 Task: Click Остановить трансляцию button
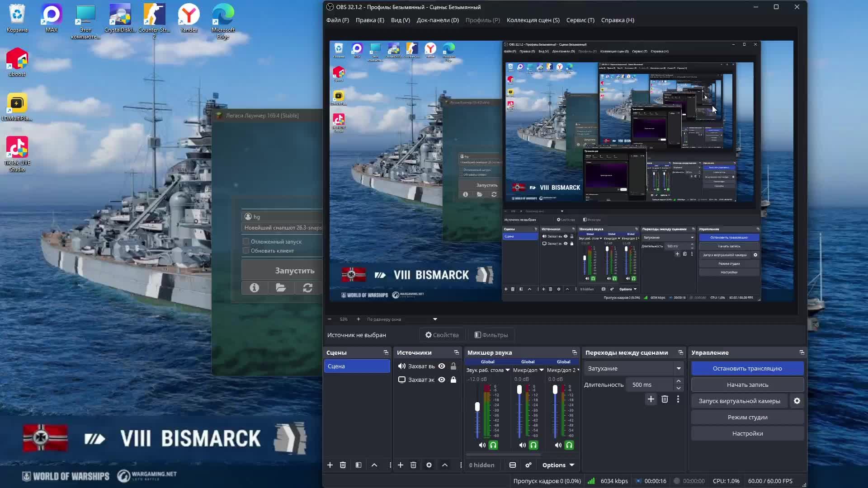[747, 368]
